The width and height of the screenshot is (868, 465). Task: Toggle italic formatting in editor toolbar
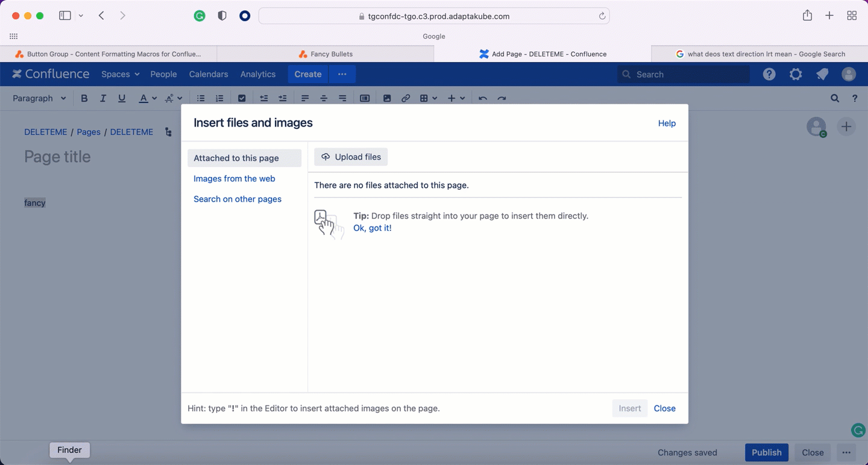tap(103, 98)
